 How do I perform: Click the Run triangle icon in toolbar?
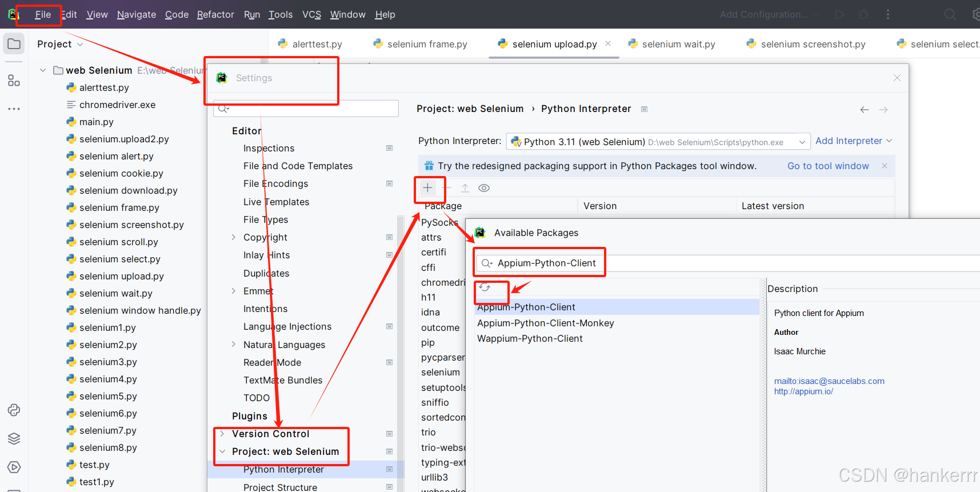(x=839, y=14)
